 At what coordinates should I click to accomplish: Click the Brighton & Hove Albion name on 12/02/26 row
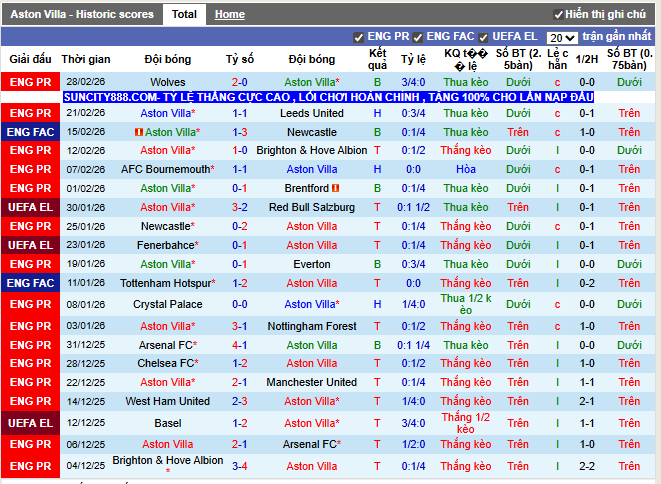[312, 151]
